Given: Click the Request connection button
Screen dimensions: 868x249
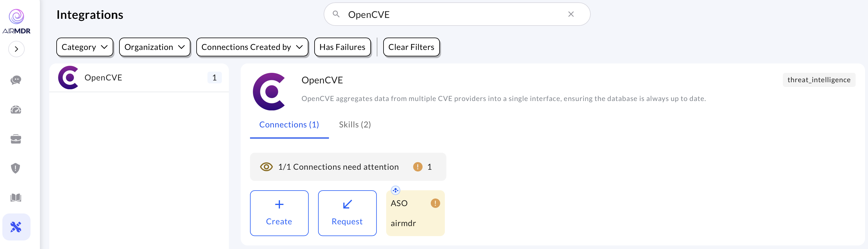Looking at the screenshot, I should 347,213.
